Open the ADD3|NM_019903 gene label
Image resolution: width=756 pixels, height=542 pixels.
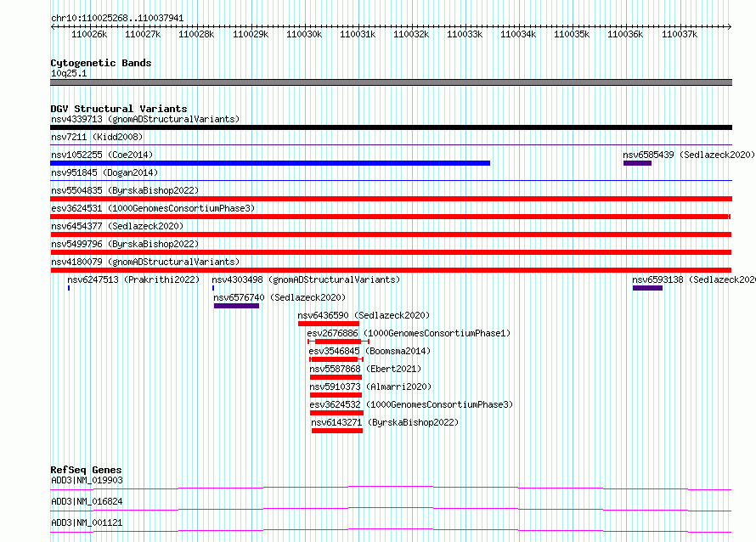pyautogui.click(x=87, y=480)
